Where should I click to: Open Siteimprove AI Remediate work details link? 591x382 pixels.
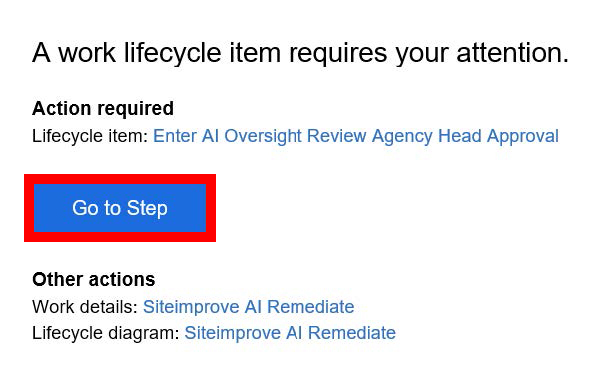pos(248,307)
